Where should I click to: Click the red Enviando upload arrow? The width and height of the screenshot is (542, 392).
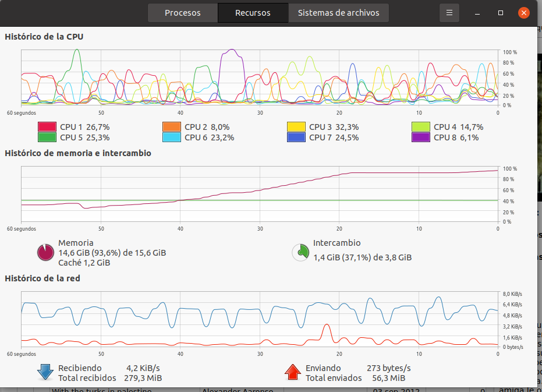(x=292, y=373)
